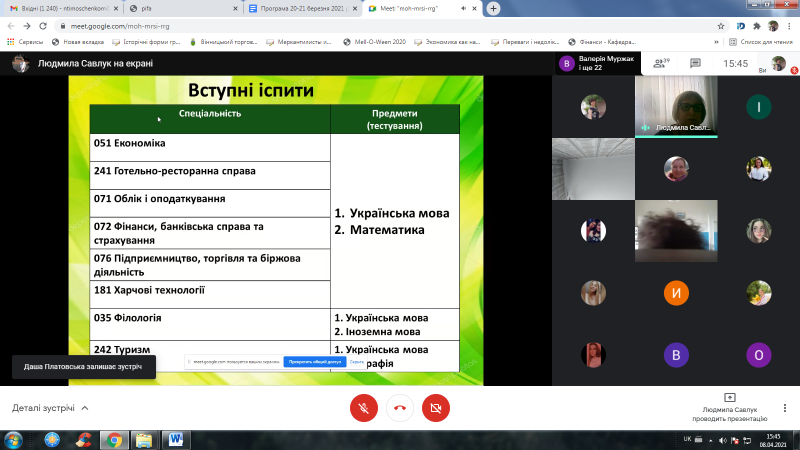Click your own video thumbnail labeled 'Ви'
This screenshot has width=800, height=450.
point(779,64)
